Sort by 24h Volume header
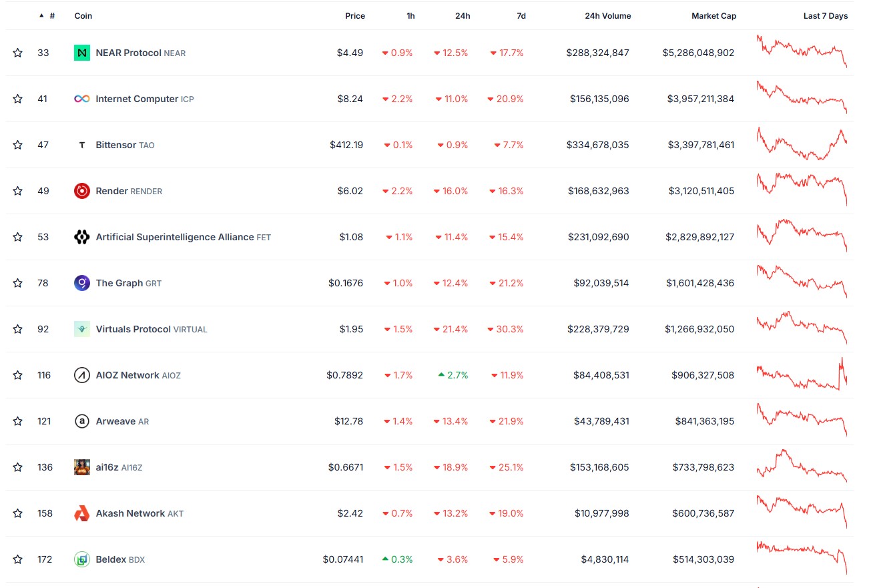Screen dimensions: 871x588 607,16
